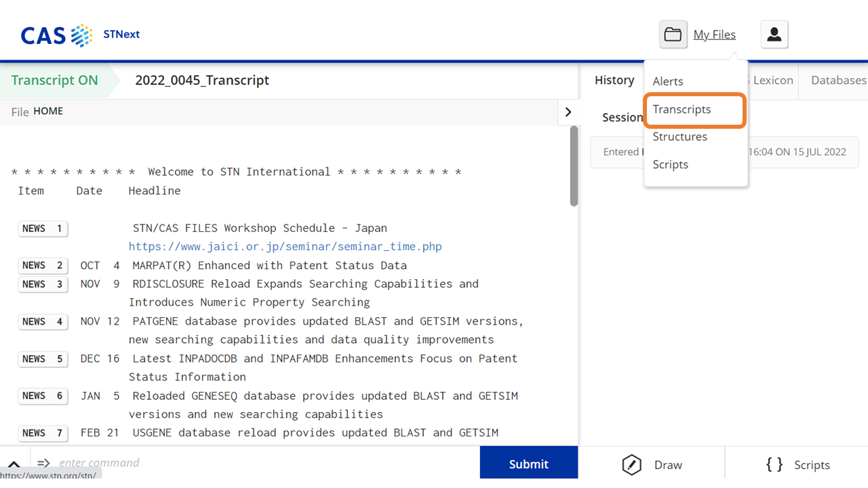Click the Latest INPADOCDB headline text
Screen dimensions: 868x488
[323, 367]
